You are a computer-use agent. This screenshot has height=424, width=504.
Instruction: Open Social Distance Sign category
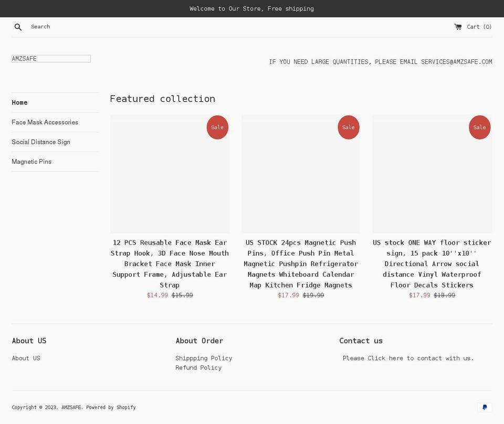point(41,142)
